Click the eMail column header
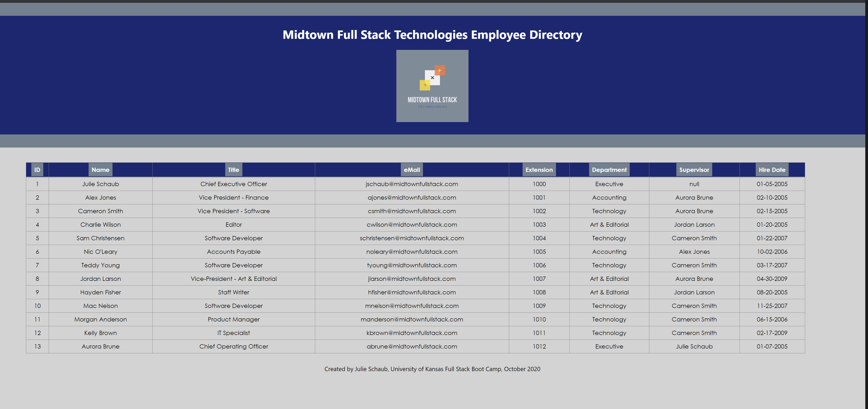 (x=411, y=170)
